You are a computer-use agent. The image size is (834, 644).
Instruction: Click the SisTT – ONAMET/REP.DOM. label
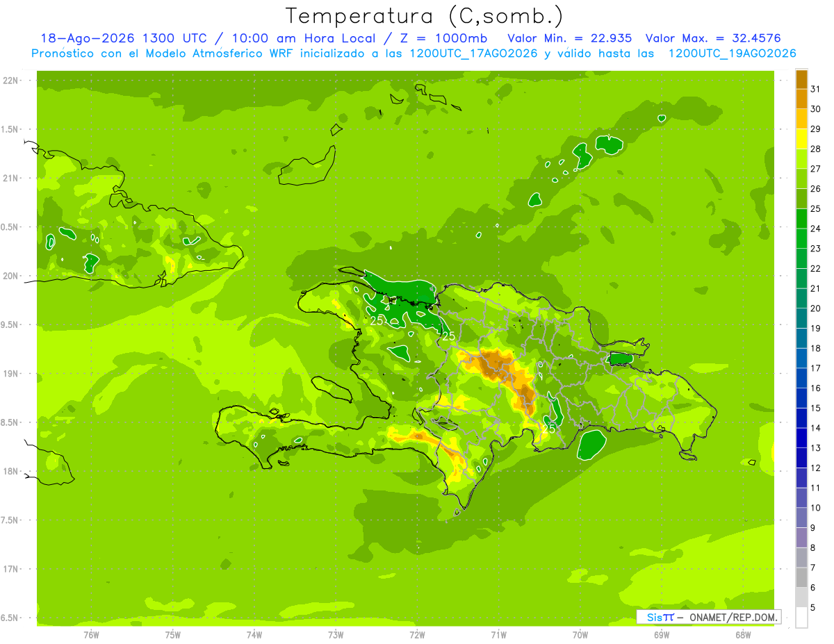click(x=709, y=617)
